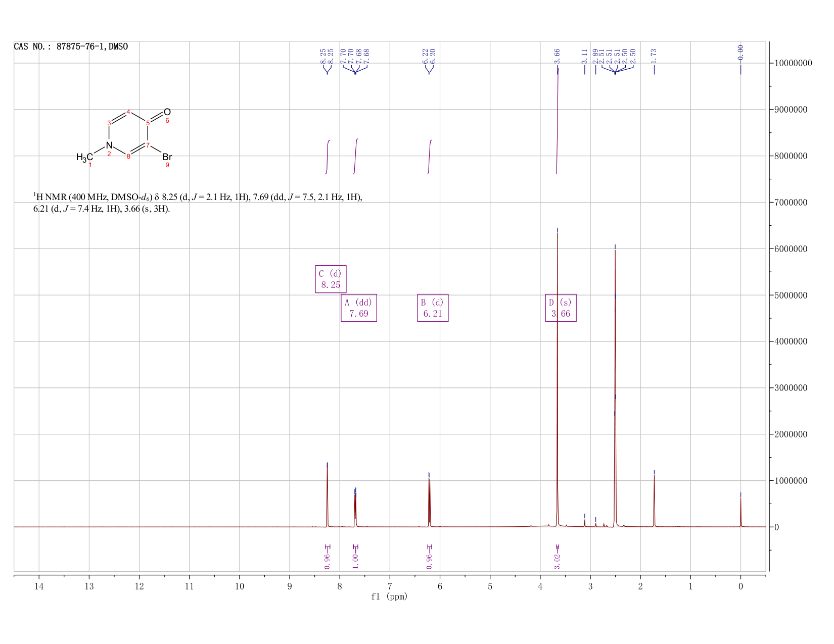Click the multiplet box B (d) 6.21
The width and height of the screenshot is (834, 644).
click(x=433, y=308)
